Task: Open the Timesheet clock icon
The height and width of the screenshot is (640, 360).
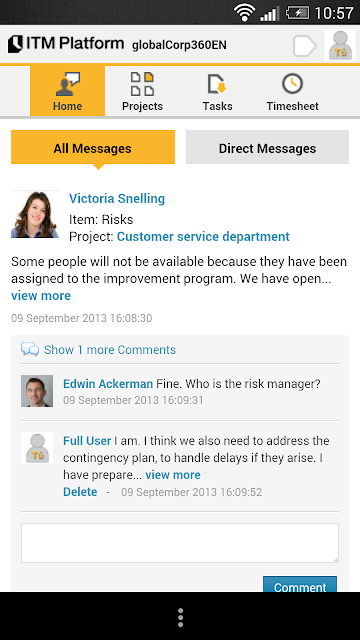Action: click(x=292, y=84)
